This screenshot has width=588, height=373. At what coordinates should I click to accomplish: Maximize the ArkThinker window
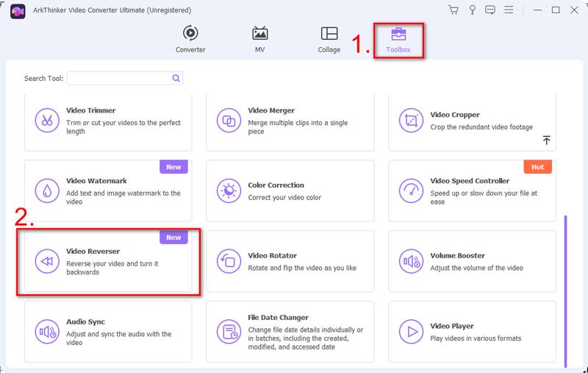[x=556, y=10]
